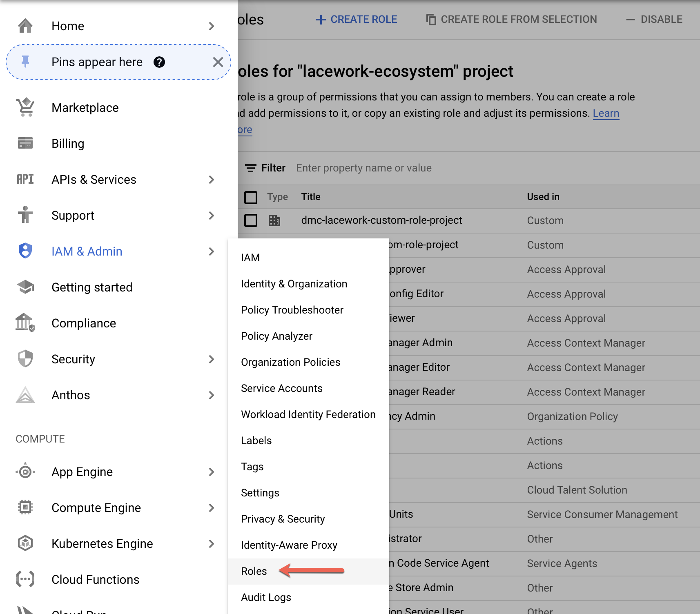Expand the APIs & Services submenu arrow

pos(211,180)
